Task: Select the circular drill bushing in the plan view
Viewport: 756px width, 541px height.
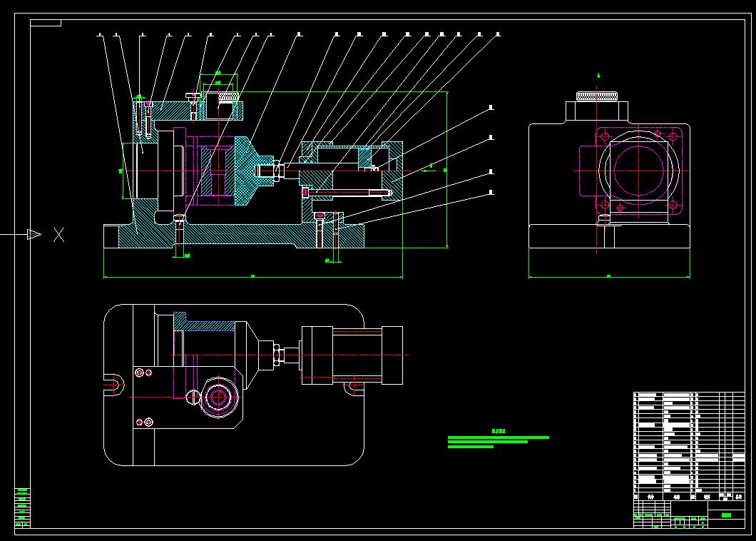Action: click(218, 398)
